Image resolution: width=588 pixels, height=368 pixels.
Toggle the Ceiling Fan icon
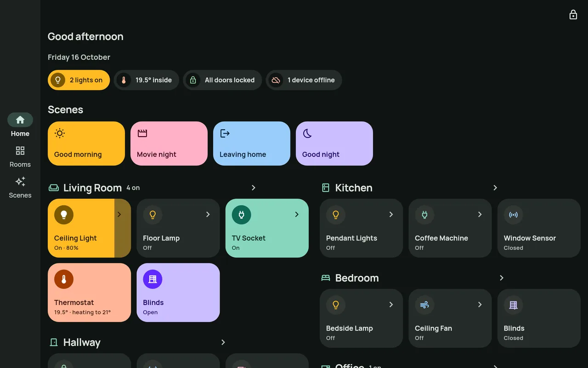click(x=424, y=305)
